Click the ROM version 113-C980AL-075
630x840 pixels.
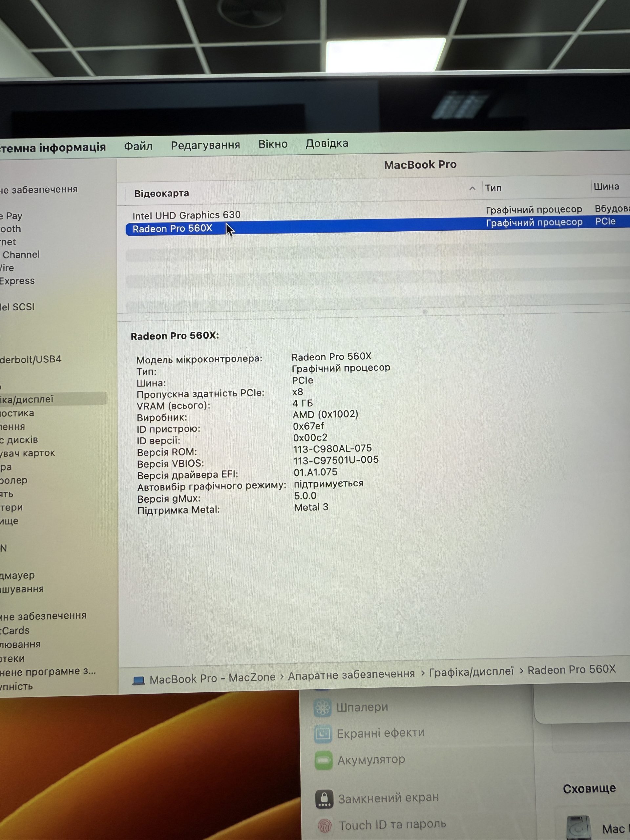click(x=332, y=449)
